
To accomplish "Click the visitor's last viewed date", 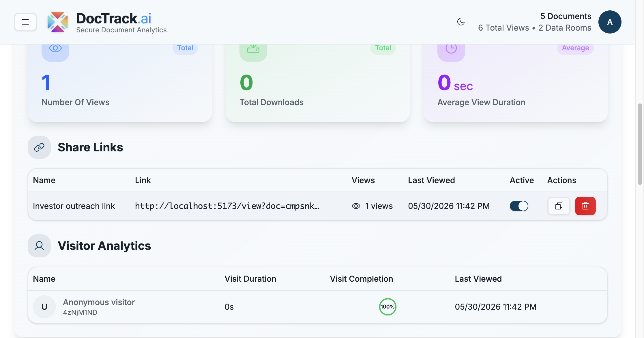I will tap(496, 307).
